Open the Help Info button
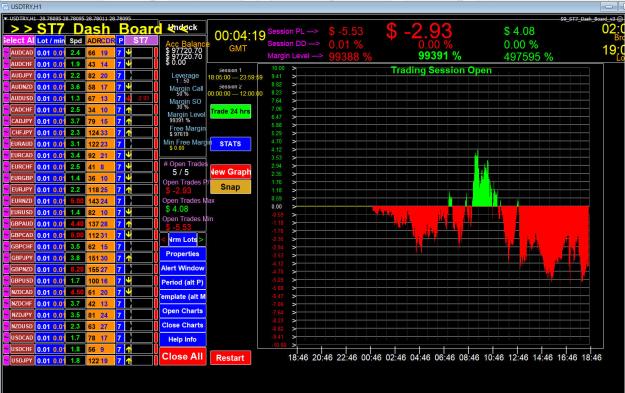 [183, 340]
